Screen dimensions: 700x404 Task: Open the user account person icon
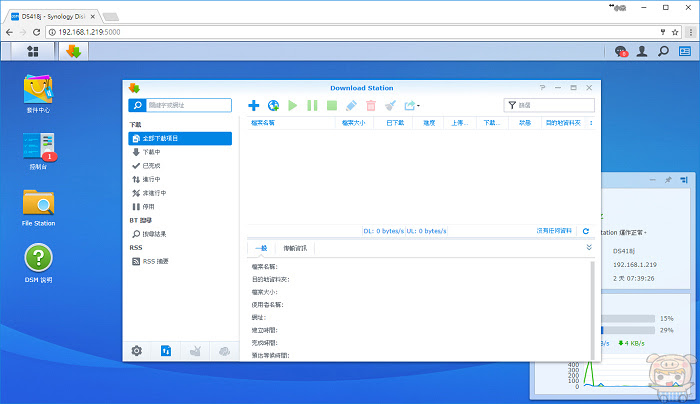tap(642, 51)
